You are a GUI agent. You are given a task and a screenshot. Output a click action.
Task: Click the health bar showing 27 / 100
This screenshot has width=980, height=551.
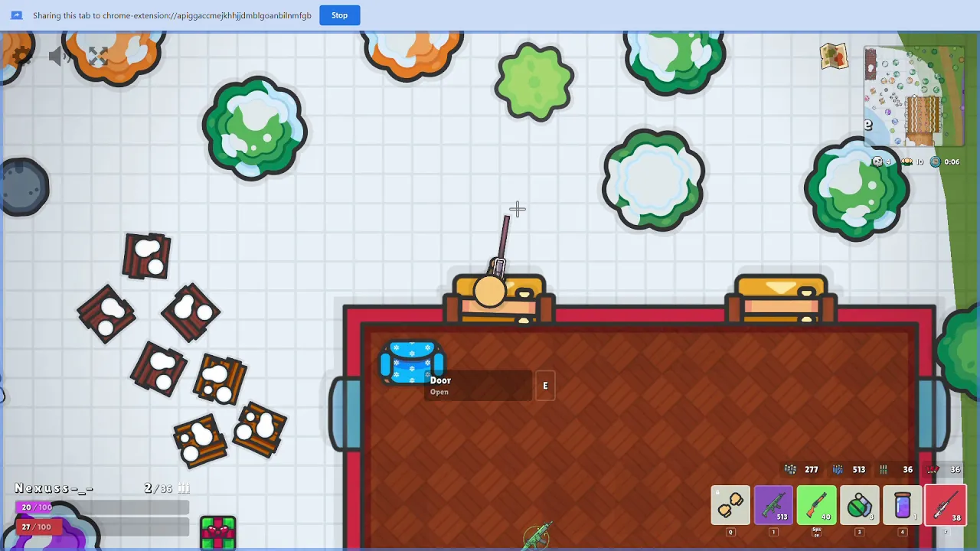(102, 527)
